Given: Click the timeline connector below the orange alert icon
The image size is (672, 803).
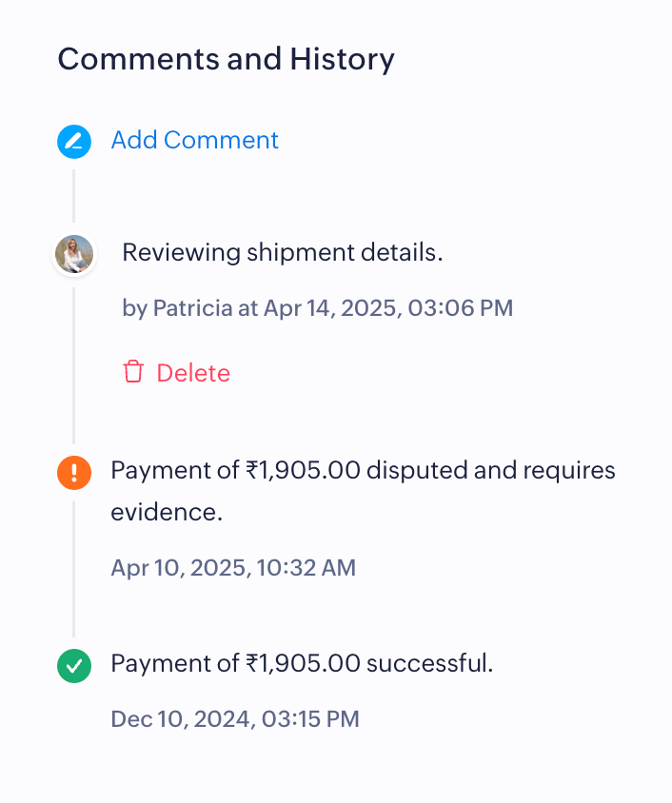Looking at the screenshot, I should point(74,569).
